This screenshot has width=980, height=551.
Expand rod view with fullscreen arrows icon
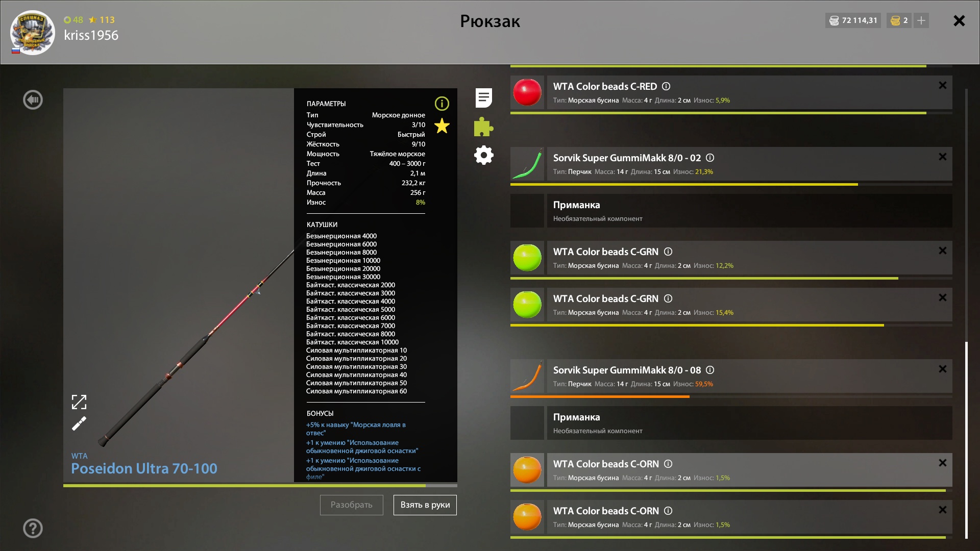[79, 402]
